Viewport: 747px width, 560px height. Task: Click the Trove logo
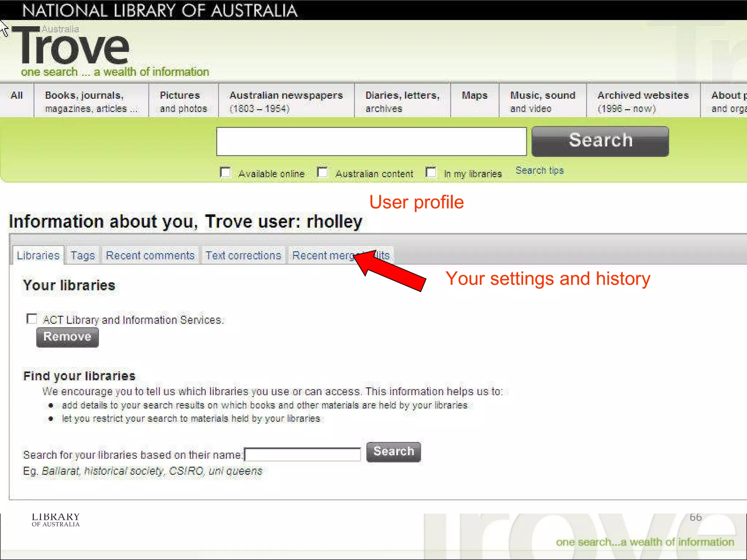pyautogui.click(x=71, y=45)
